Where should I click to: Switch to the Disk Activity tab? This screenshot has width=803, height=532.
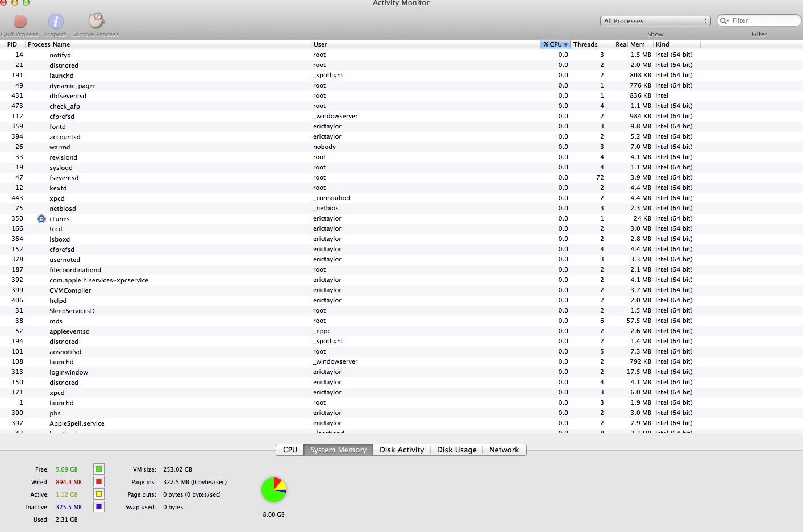point(402,450)
